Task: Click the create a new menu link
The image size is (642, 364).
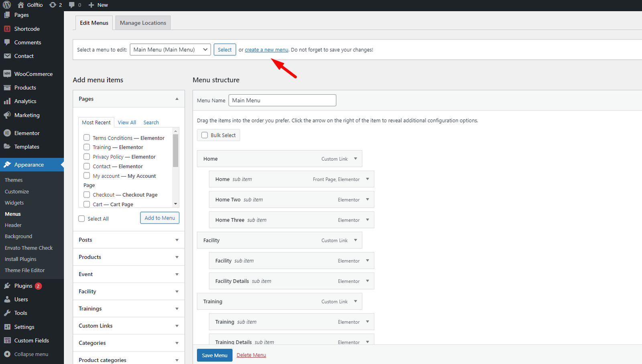Action: [266, 50]
